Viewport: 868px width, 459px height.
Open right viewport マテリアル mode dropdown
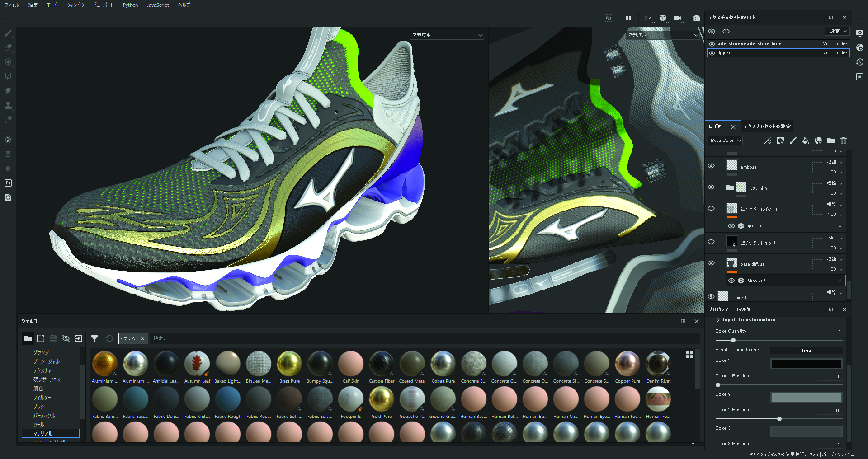663,35
